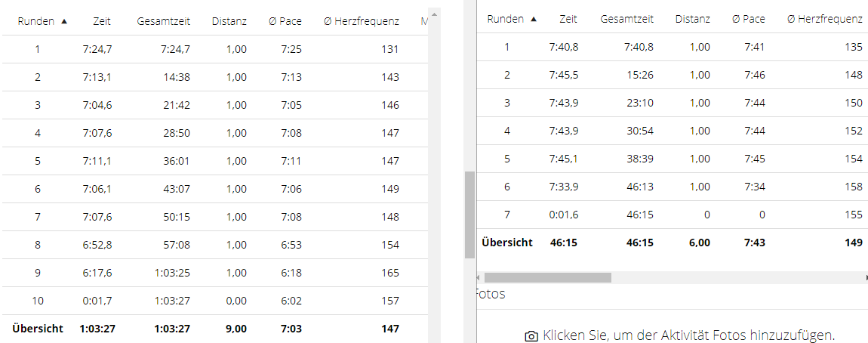The image size is (868, 343).
Task: Sort the seven-lap table by Ø Herzfrequenz
Action: pyautogui.click(x=824, y=19)
